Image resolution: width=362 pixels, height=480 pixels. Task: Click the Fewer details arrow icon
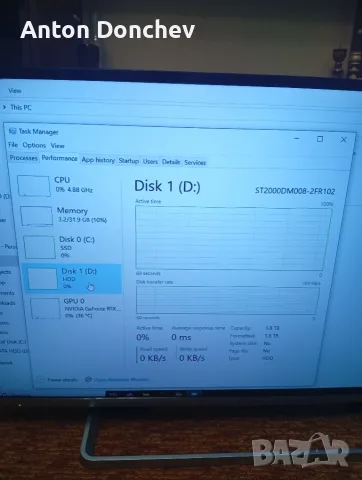(40, 379)
